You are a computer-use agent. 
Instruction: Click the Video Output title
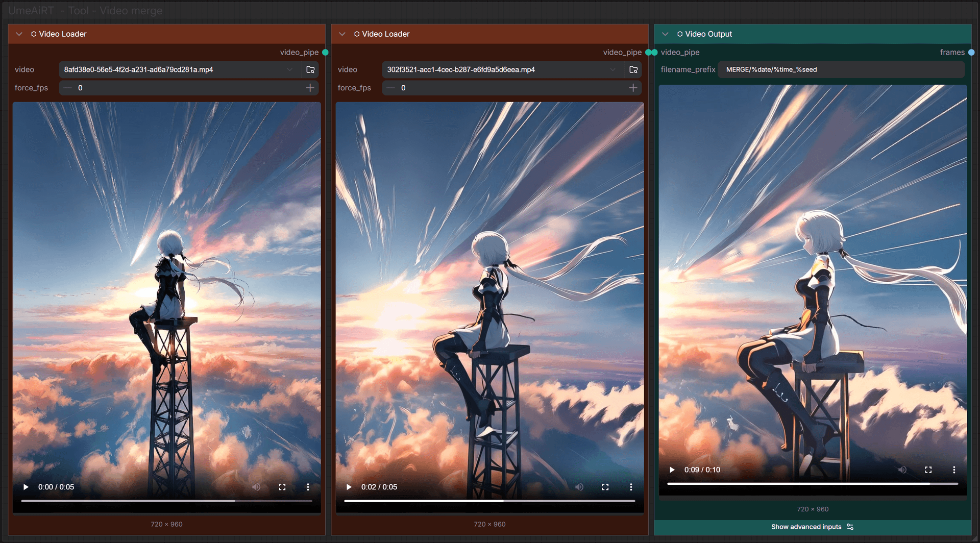coord(708,34)
